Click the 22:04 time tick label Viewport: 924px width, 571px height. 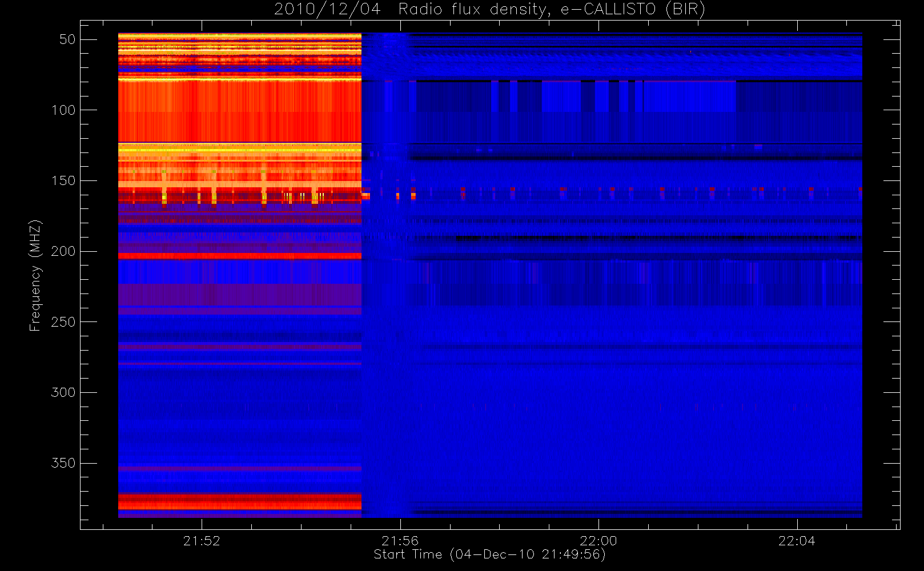(x=797, y=541)
